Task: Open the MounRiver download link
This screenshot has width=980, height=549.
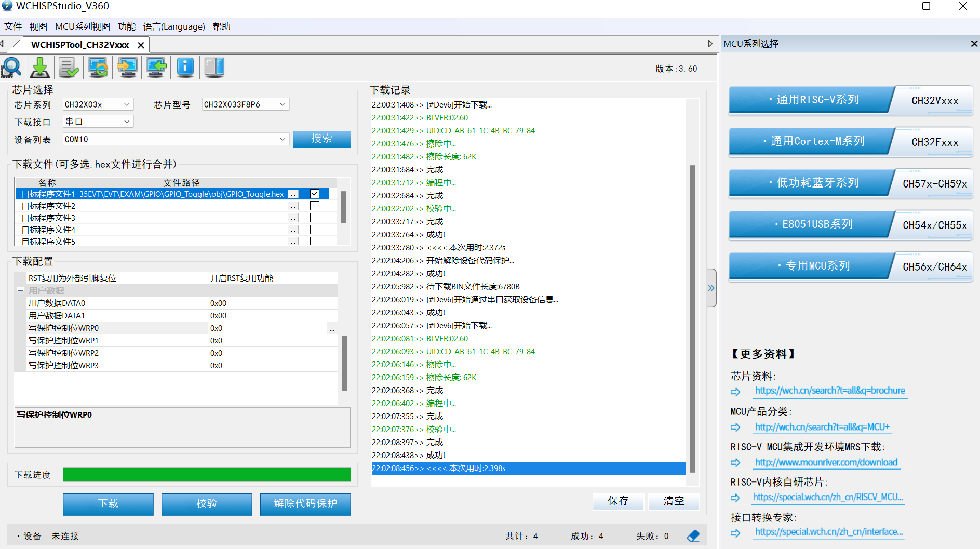Action: [826, 462]
